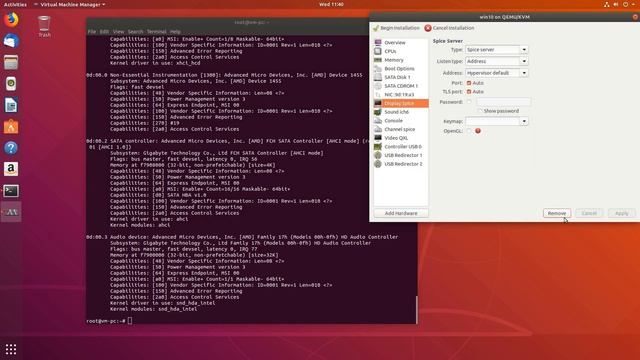640x360 pixels.
Task: Open Terminal menu in terminal window
Action: (x=156, y=31)
